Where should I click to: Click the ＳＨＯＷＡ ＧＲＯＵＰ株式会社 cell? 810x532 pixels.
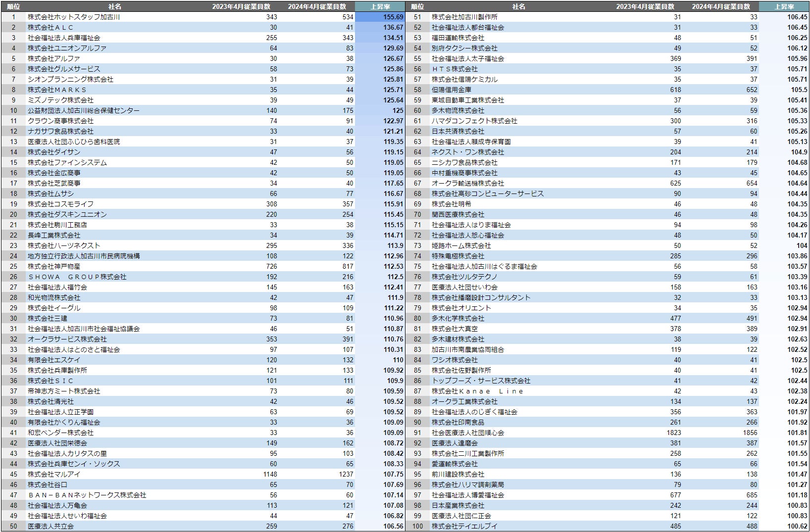(x=77, y=277)
